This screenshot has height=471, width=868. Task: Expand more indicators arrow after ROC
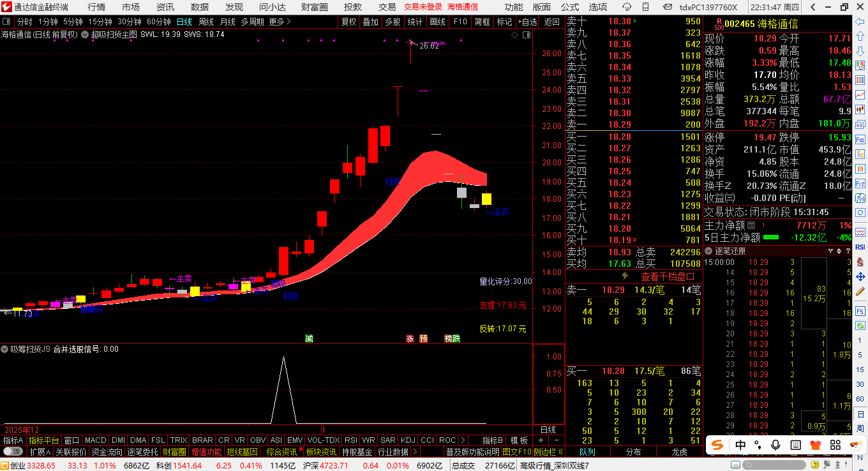[x=463, y=440]
